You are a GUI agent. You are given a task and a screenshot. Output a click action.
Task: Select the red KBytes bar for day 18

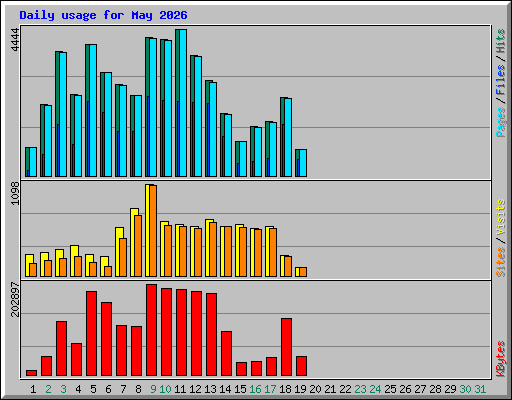click(286, 347)
